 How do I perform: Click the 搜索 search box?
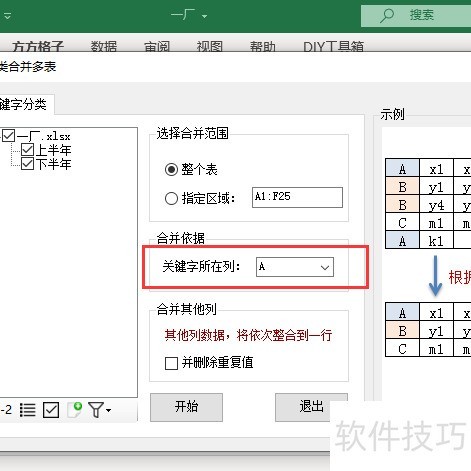(416, 15)
